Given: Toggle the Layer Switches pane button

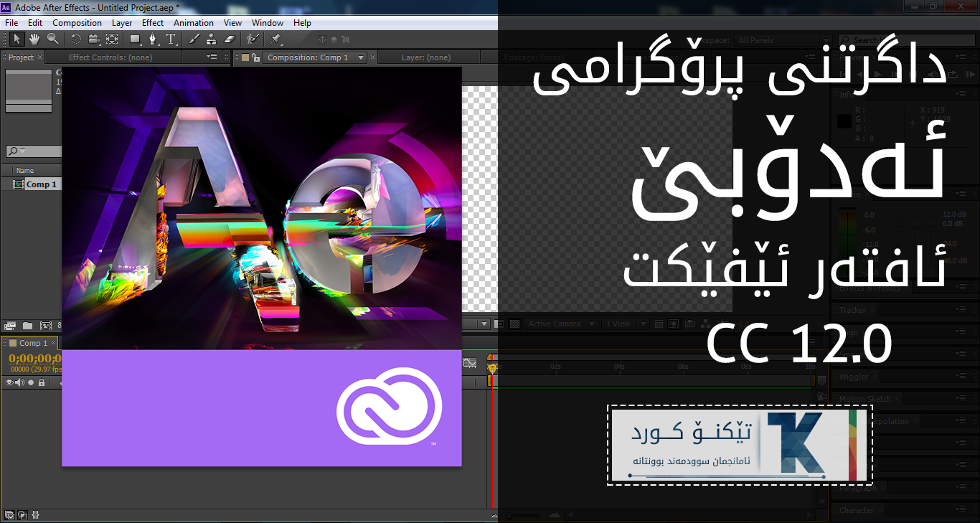Looking at the screenshot, I should (10, 514).
